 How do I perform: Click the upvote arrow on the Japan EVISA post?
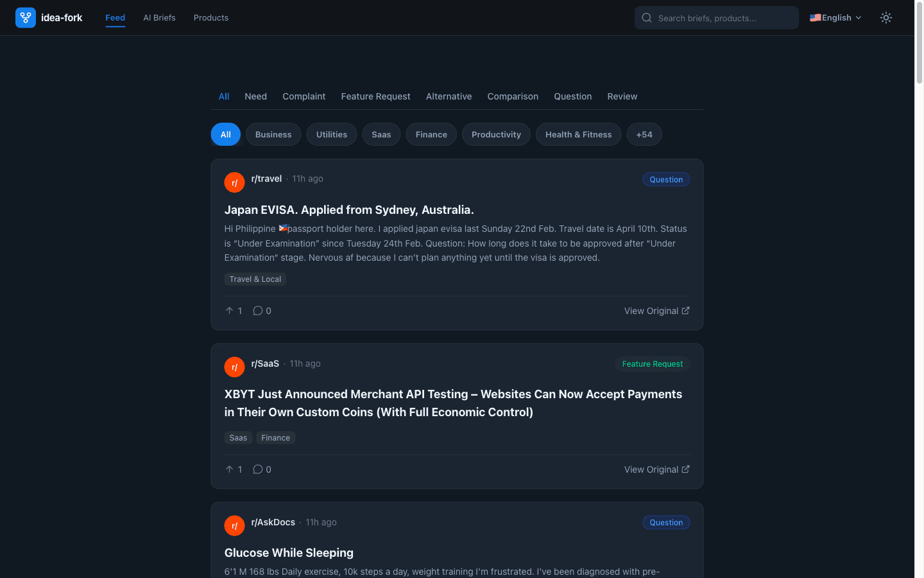pos(230,310)
